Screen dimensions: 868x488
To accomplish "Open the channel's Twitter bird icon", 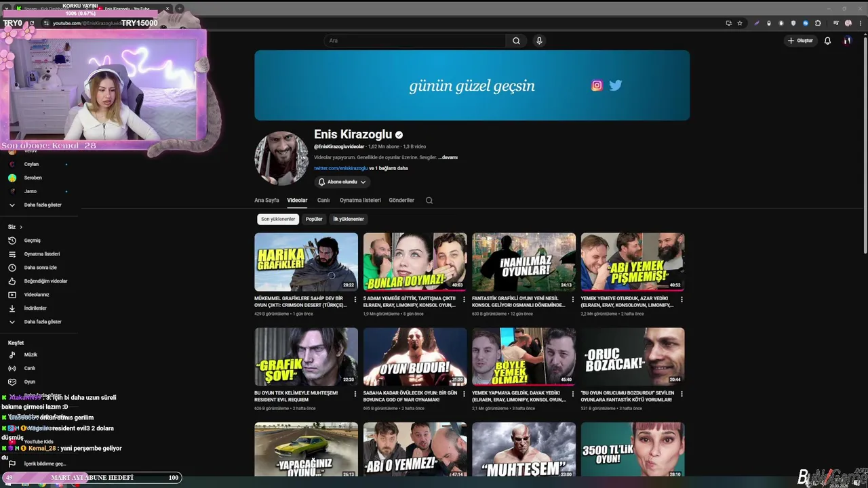I will pos(616,85).
